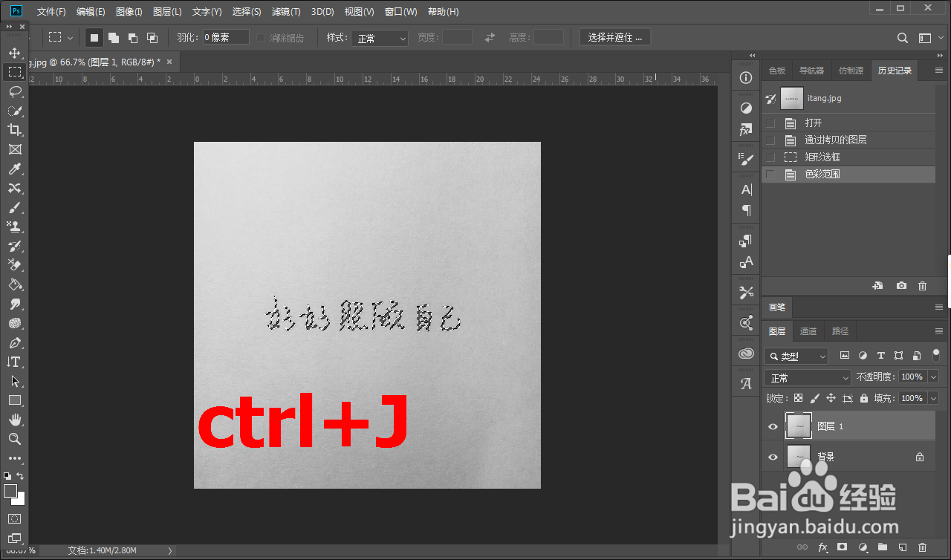The height and width of the screenshot is (560, 951).
Task: Open 填充 fill slider arrow
Action: pyautogui.click(x=934, y=398)
